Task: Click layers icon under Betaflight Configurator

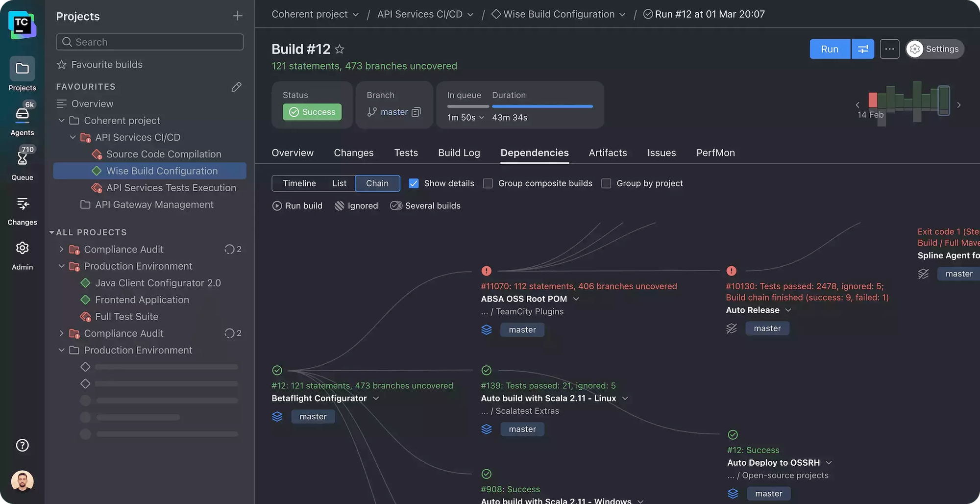Action: point(277,417)
